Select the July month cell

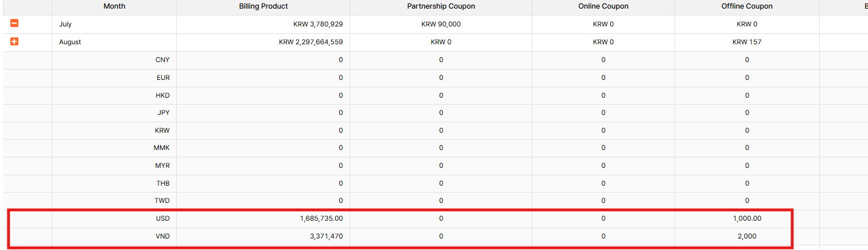pyautogui.click(x=65, y=24)
